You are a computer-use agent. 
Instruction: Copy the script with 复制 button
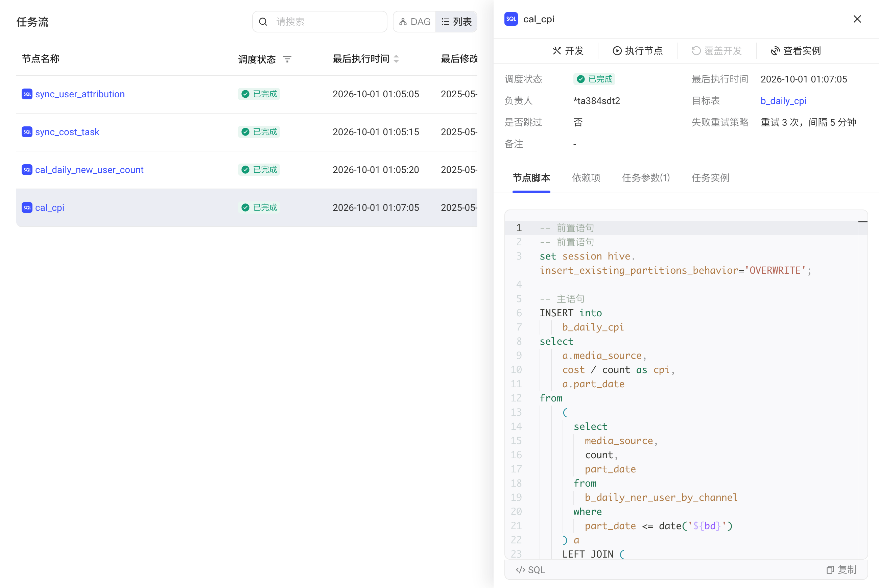pyautogui.click(x=841, y=570)
